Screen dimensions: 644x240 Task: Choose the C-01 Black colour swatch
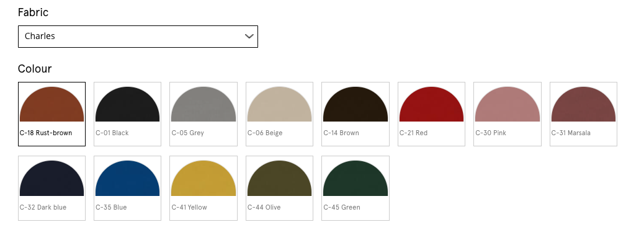pos(127,114)
